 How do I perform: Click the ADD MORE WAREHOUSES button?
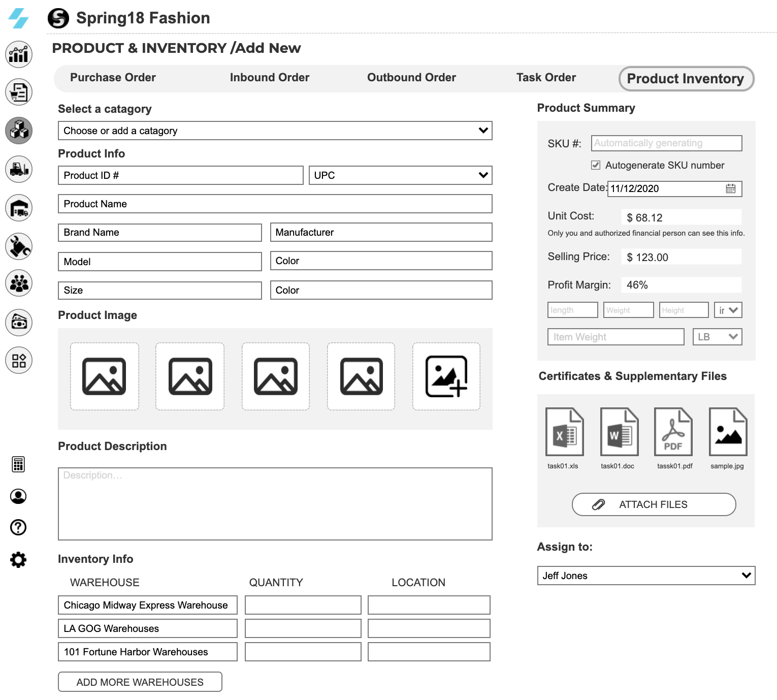[140, 682]
